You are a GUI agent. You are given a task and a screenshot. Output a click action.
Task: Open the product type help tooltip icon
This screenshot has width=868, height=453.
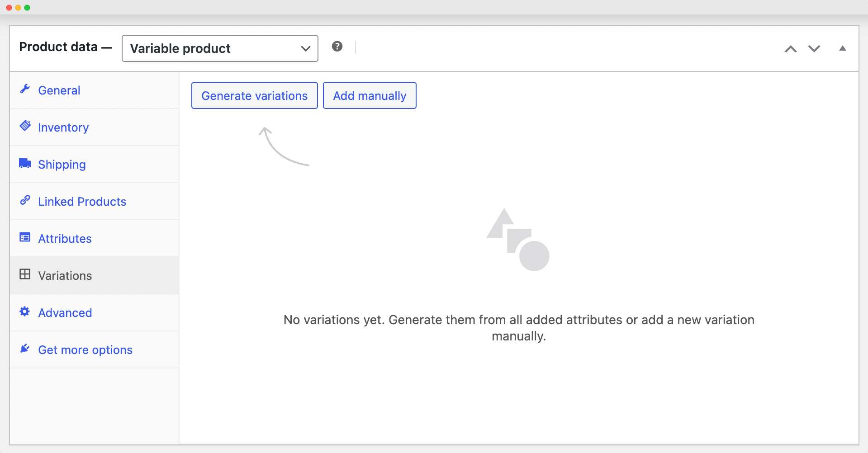pos(337,47)
